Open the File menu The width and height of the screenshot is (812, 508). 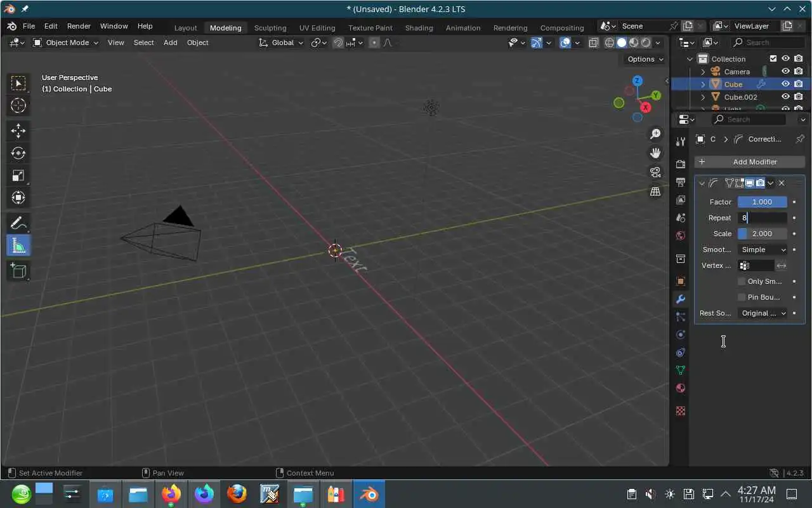coord(29,26)
